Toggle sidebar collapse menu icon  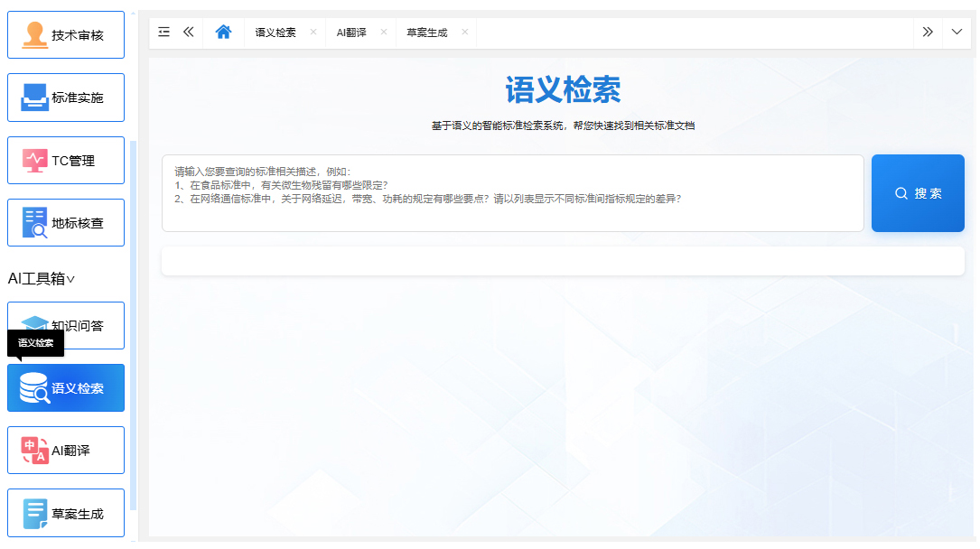point(163,32)
